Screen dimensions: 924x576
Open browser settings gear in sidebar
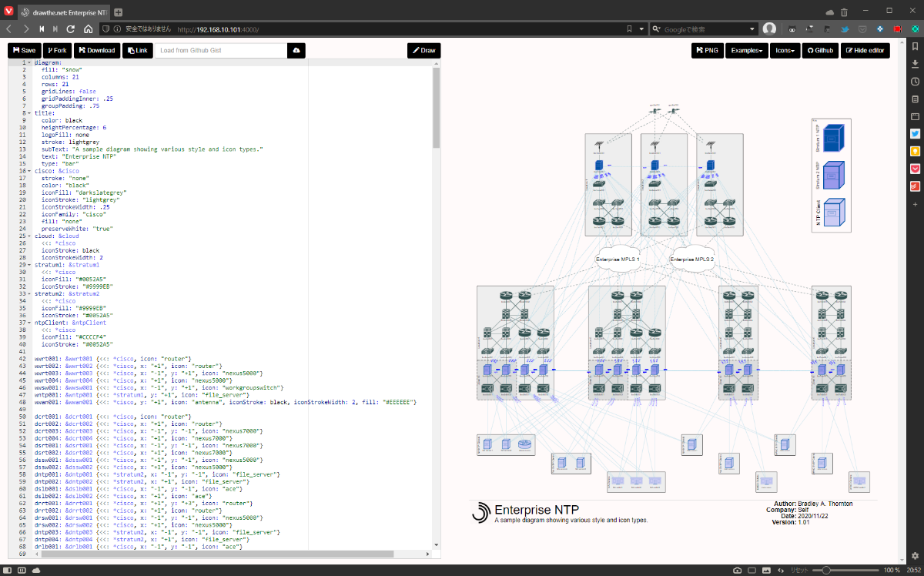coord(915,556)
